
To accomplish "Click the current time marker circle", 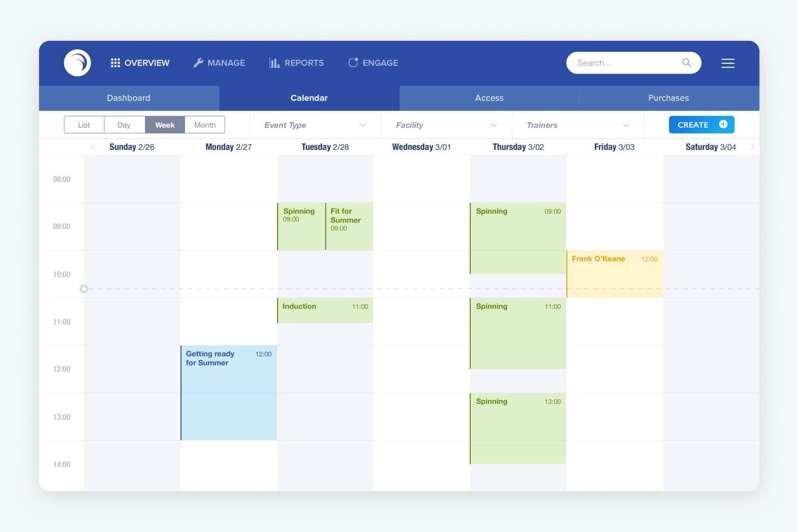I will [83, 289].
